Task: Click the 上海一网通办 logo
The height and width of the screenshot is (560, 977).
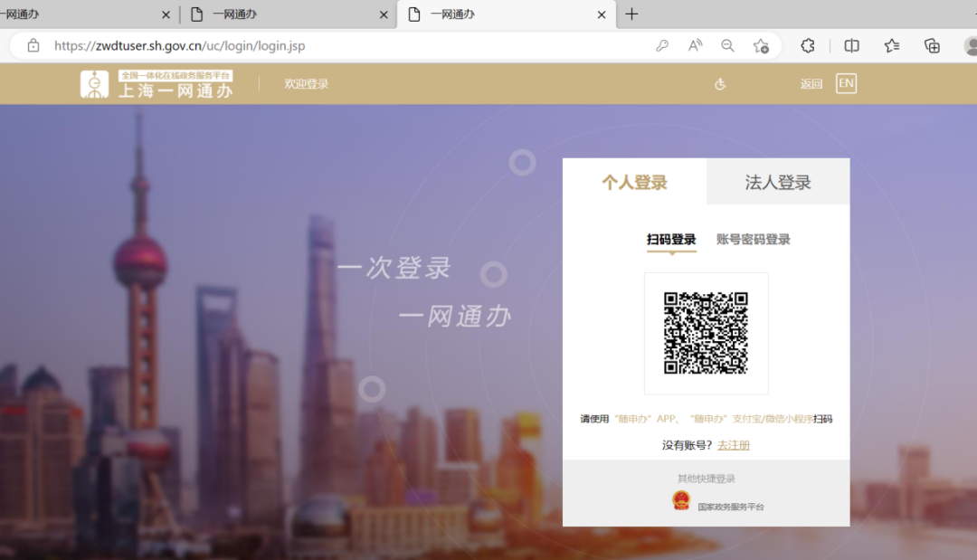Action: click(157, 84)
